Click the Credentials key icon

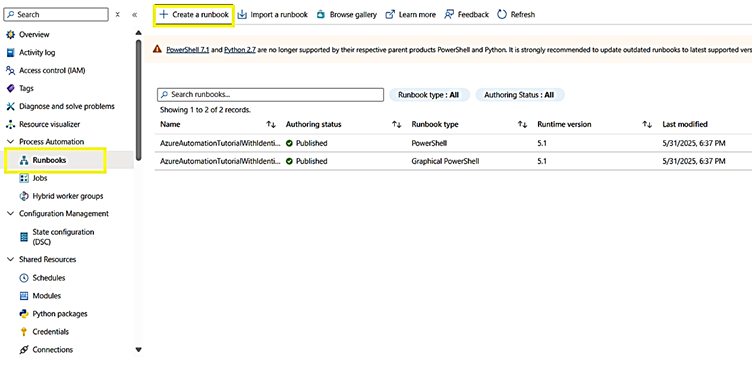(x=24, y=332)
